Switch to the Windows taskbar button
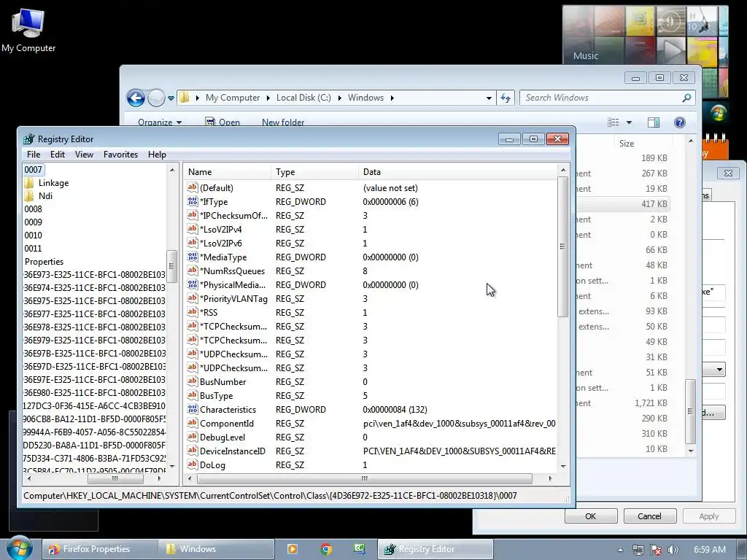Screen dimensions: 747x560 217,549
